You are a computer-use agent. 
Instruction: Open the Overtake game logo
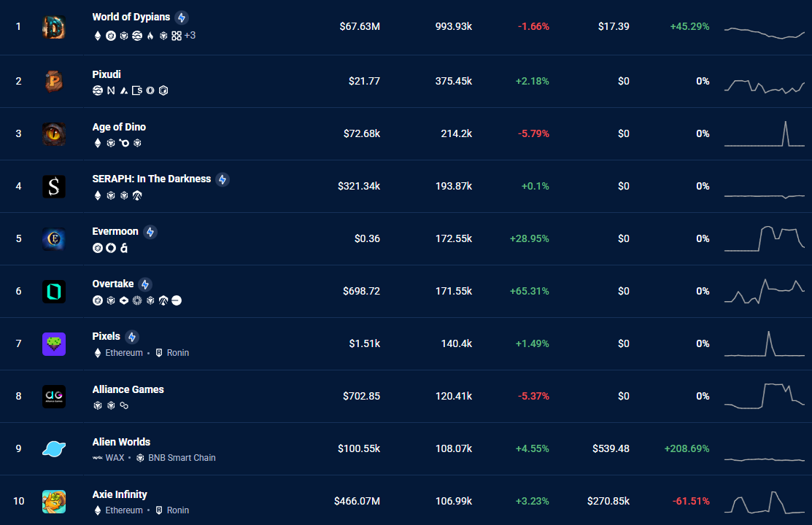[54, 292]
